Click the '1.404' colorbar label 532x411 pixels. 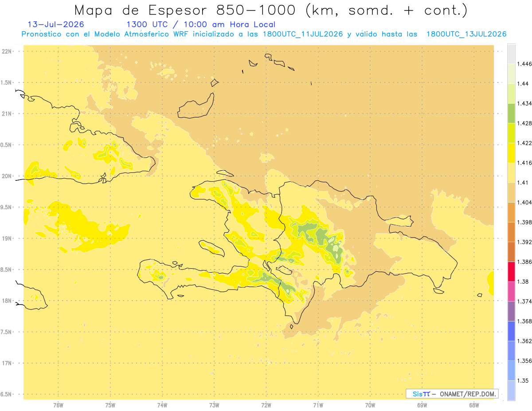524,203
